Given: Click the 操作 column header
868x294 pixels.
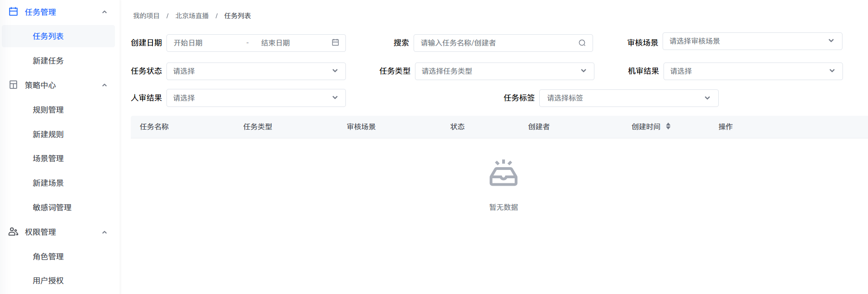Looking at the screenshot, I should pos(726,126).
